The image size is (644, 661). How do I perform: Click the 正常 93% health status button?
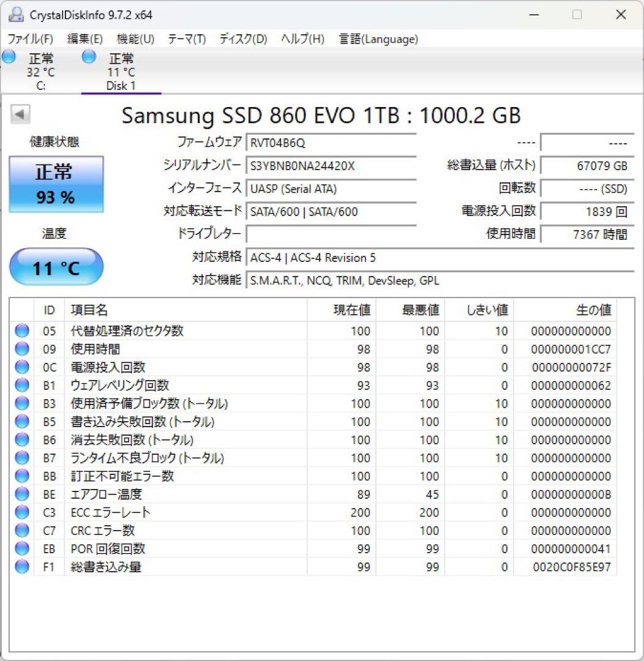(56, 183)
